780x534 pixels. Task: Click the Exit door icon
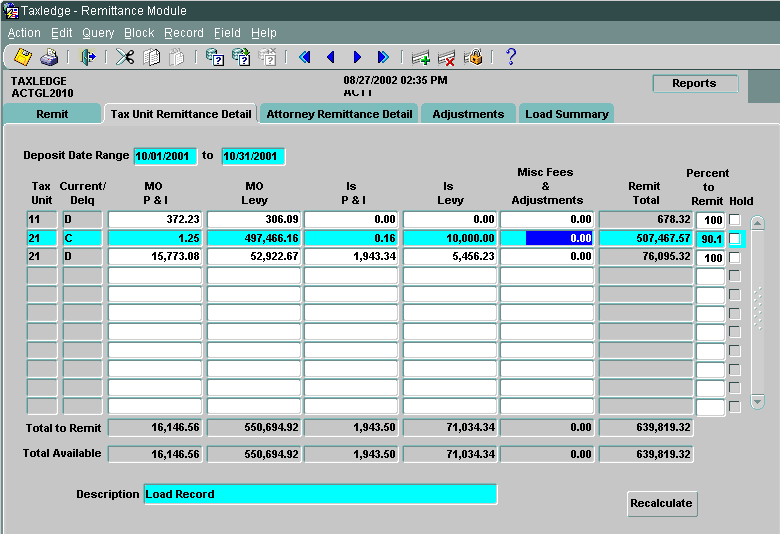coord(88,57)
